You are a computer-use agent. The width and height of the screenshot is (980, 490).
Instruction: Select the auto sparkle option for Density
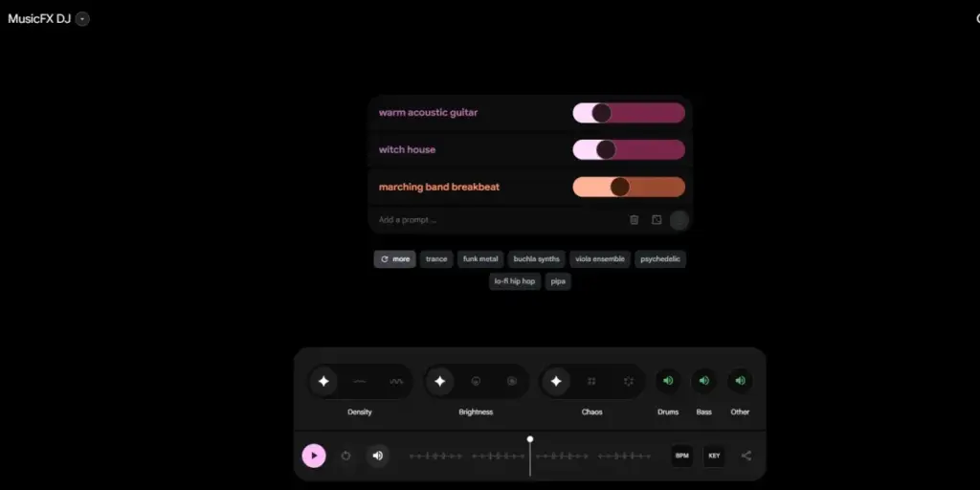(323, 381)
